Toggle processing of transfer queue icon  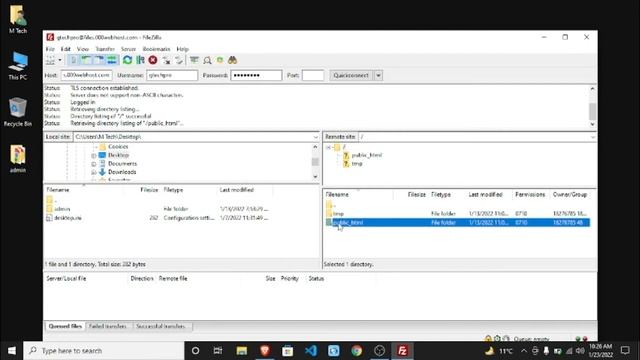tap(140, 60)
